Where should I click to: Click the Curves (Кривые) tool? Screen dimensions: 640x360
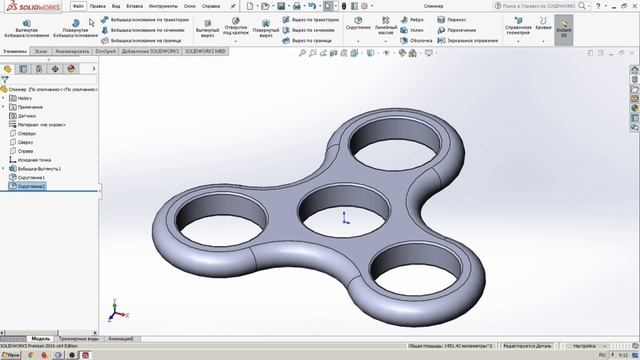point(543,23)
